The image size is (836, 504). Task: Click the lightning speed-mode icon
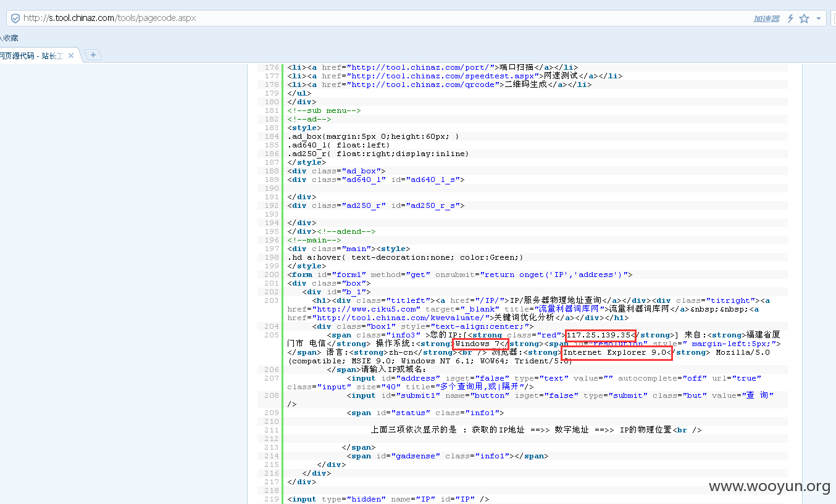(790, 19)
